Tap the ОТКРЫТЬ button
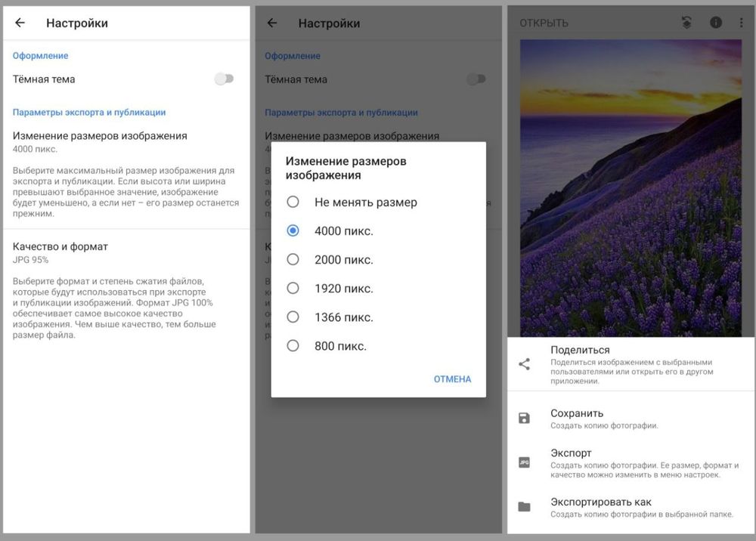Viewport: 756px width, 541px height. pyautogui.click(x=544, y=23)
